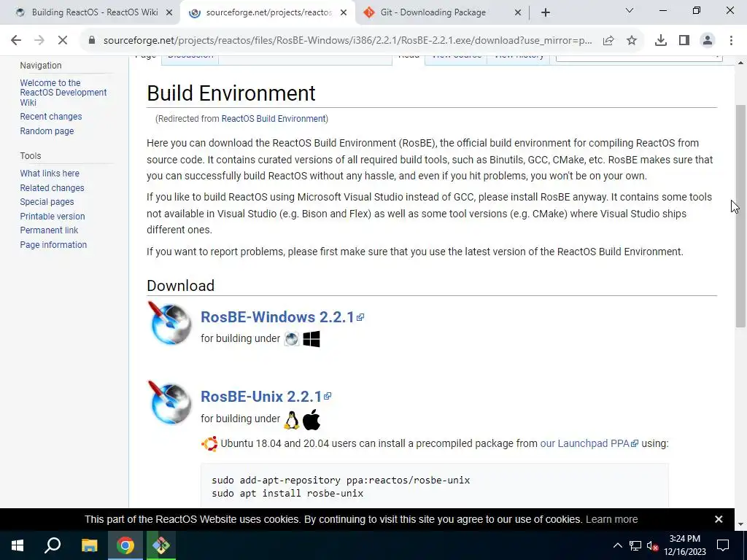Click the address bar URL field
Image resolution: width=747 pixels, height=560 pixels.
pyautogui.click(x=347, y=41)
